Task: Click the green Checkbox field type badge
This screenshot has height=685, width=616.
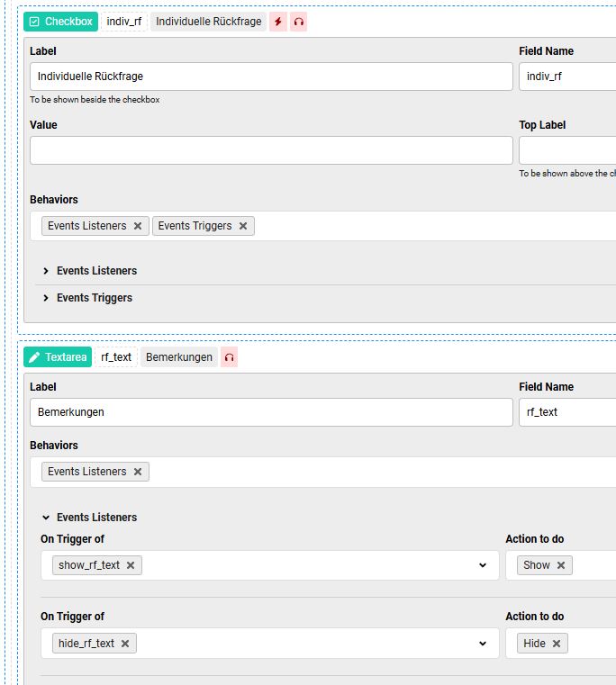Action: 60,22
